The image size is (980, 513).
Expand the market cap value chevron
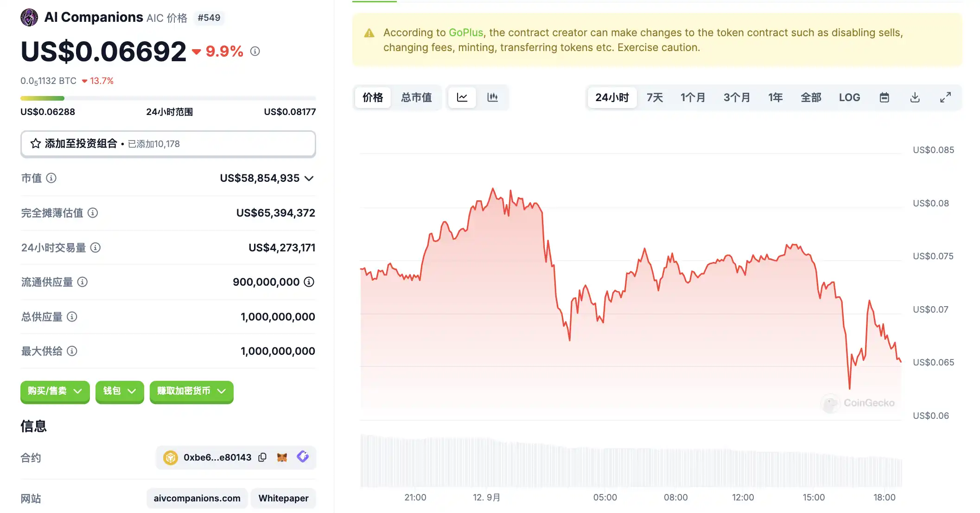point(309,179)
